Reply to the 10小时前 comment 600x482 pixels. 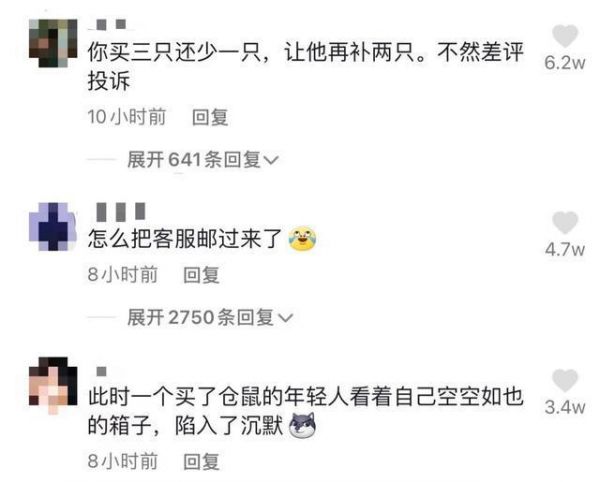210,117
